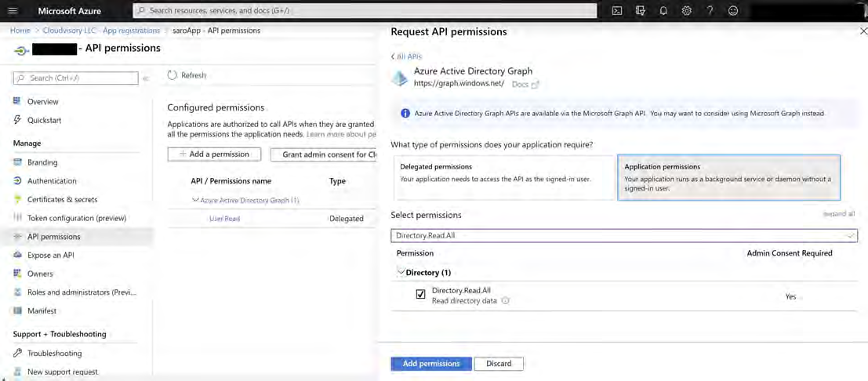Click the Expose an API cloud icon

17,255
